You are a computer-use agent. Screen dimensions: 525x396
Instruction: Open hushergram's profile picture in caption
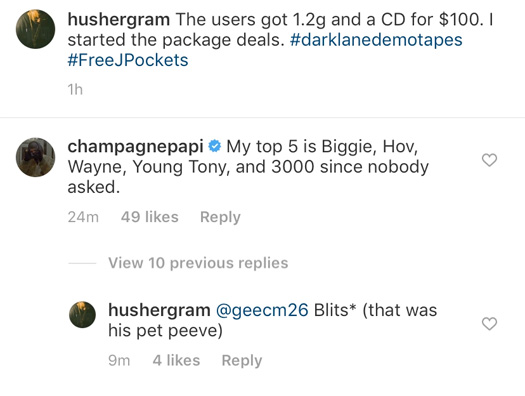(35, 29)
